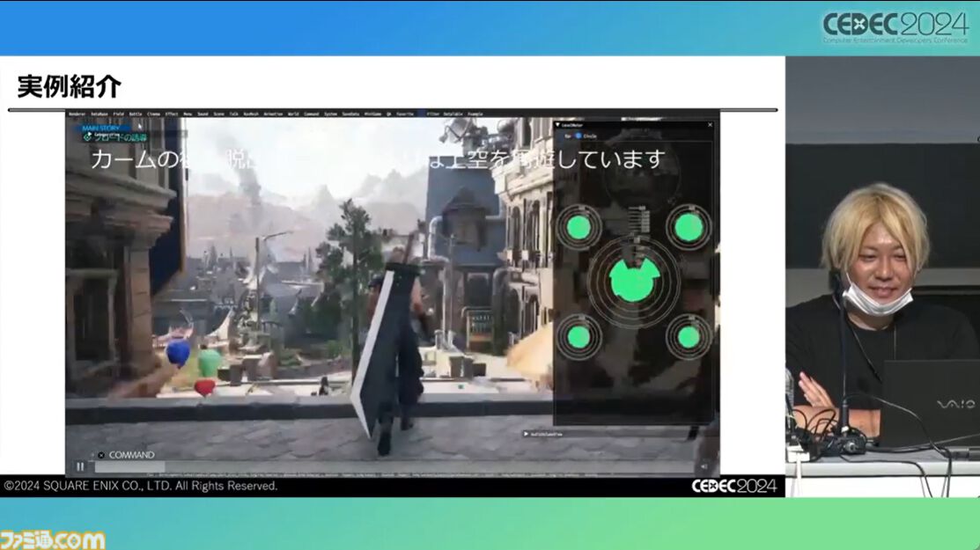The width and height of the screenshot is (980, 550).
Task: Open the System debug menu
Action: point(330,114)
